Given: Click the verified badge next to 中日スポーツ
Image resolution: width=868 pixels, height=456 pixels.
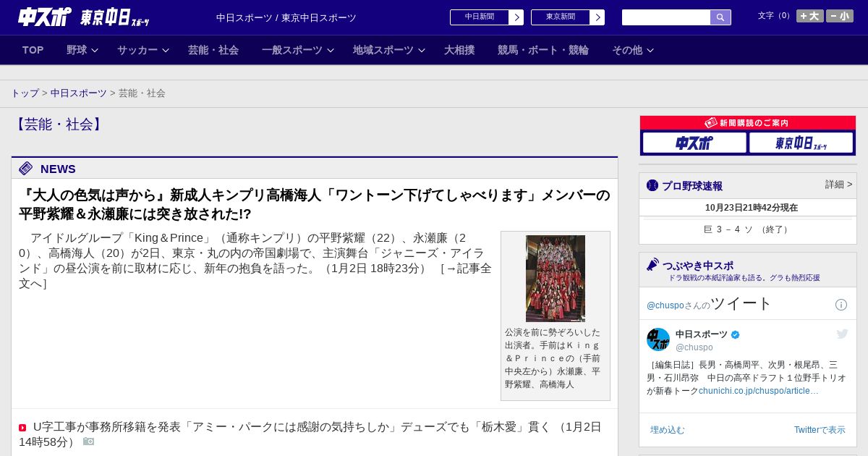Looking at the screenshot, I should [x=736, y=334].
